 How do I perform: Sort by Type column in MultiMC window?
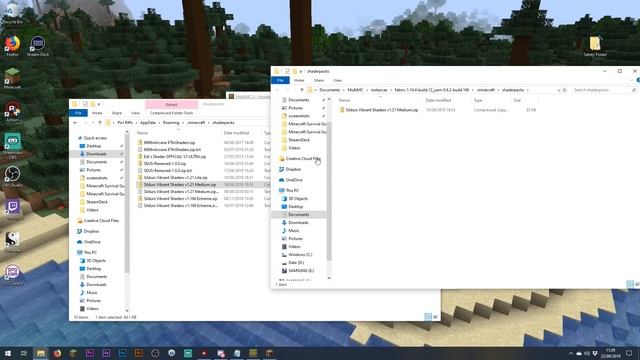pos(478,100)
